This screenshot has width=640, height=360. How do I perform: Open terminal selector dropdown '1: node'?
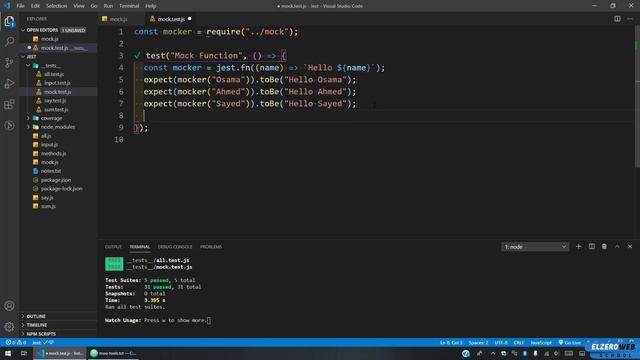(x=535, y=247)
